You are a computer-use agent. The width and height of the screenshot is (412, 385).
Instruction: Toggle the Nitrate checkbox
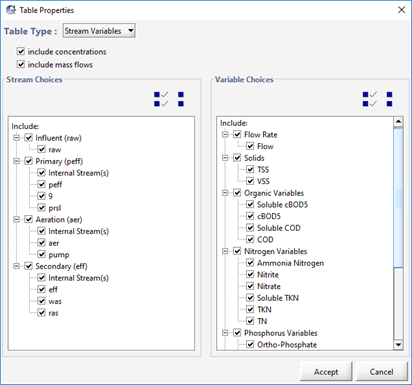point(250,286)
